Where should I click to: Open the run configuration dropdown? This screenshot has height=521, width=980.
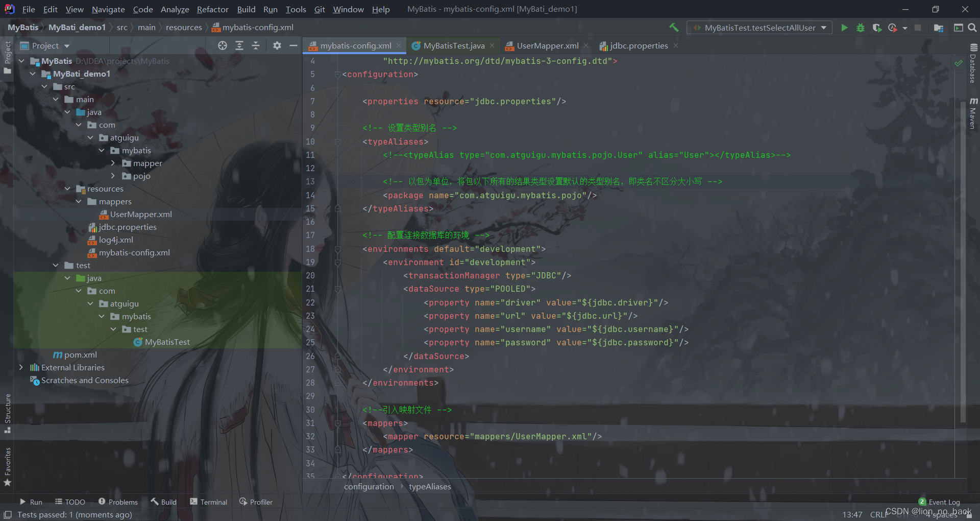coord(759,28)
